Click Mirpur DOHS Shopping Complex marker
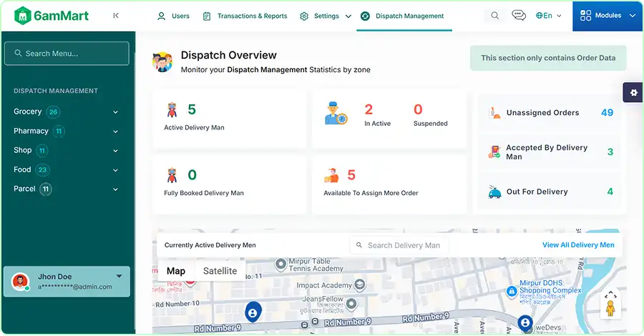 coord(512,291)
